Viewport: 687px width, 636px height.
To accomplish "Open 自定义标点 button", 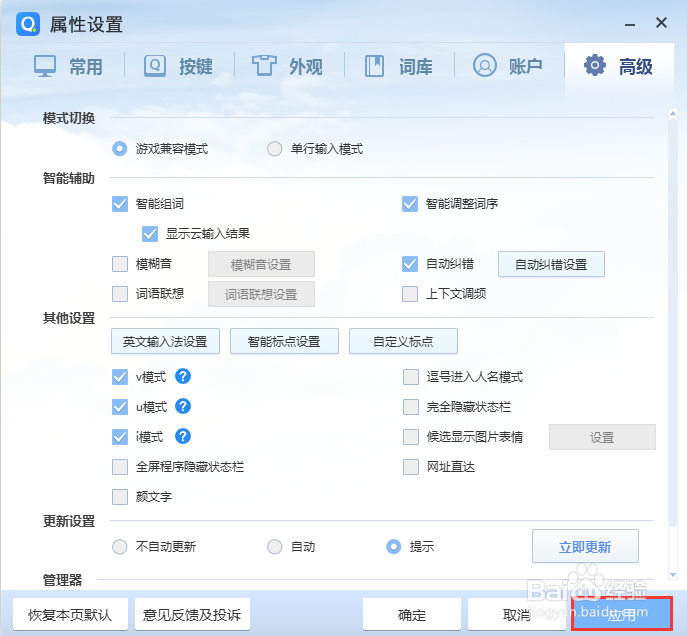I will [403, 341].
